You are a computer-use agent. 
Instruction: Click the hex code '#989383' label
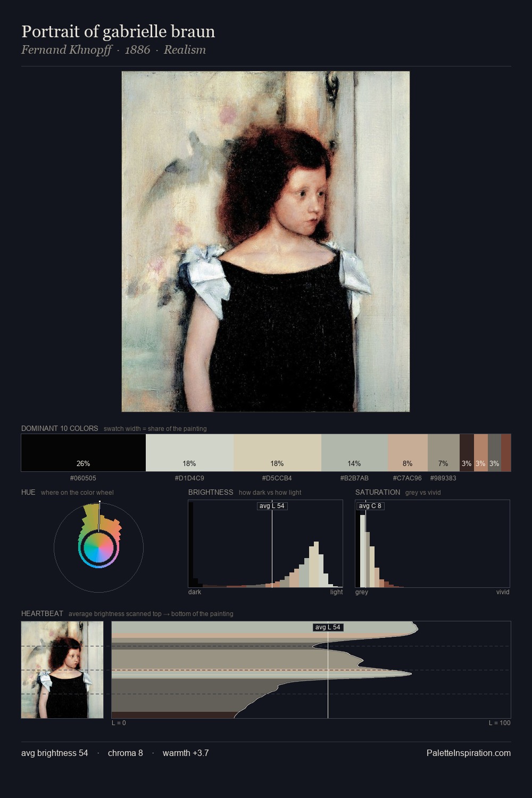(x=443, y=478)
